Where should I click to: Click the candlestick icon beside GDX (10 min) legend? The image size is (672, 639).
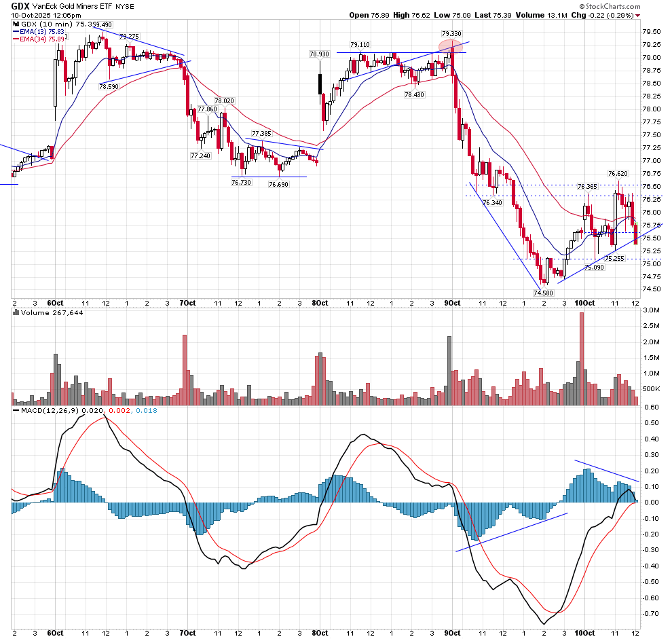pos(17,24)
